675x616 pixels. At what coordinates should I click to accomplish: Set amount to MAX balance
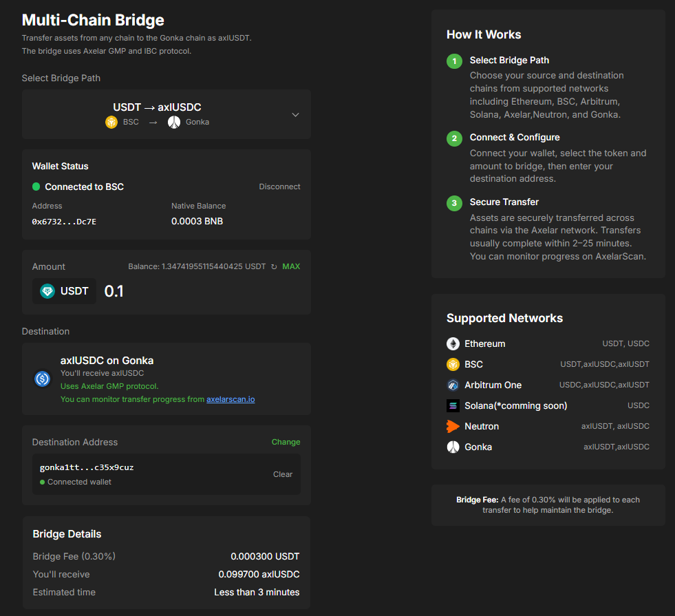[x=291, y=266]
